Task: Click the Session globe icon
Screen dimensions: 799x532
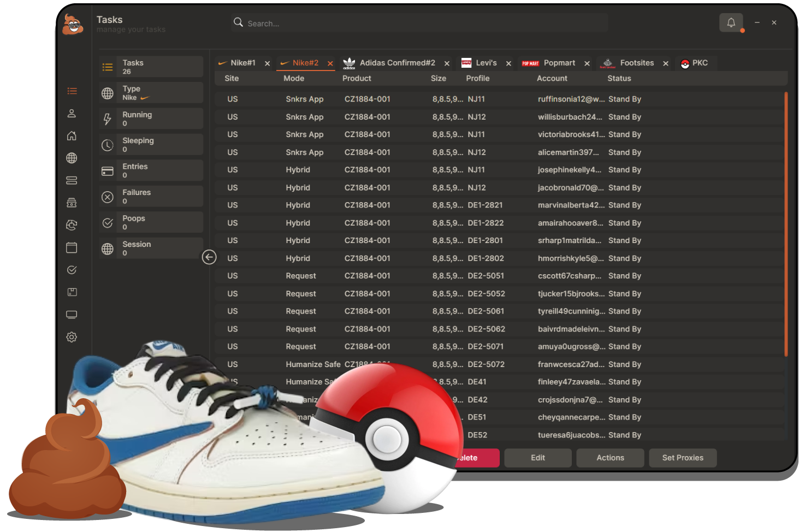Action: pyautogui.click(x=108, y=249)
